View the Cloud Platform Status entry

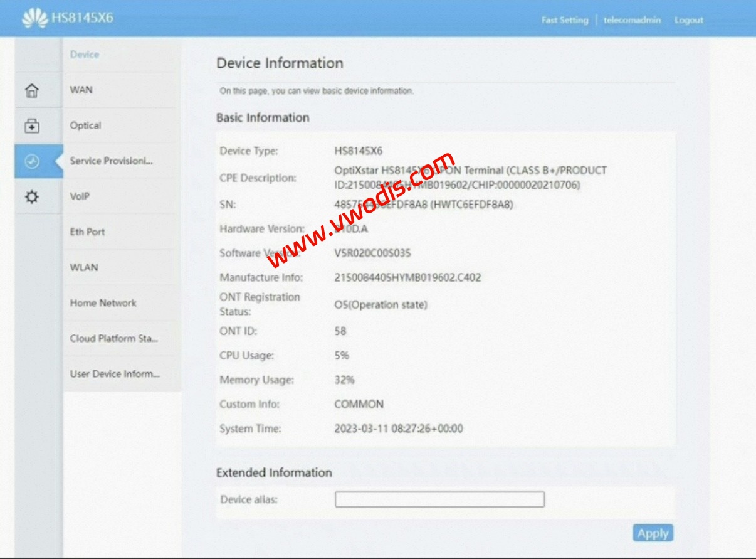114,338
